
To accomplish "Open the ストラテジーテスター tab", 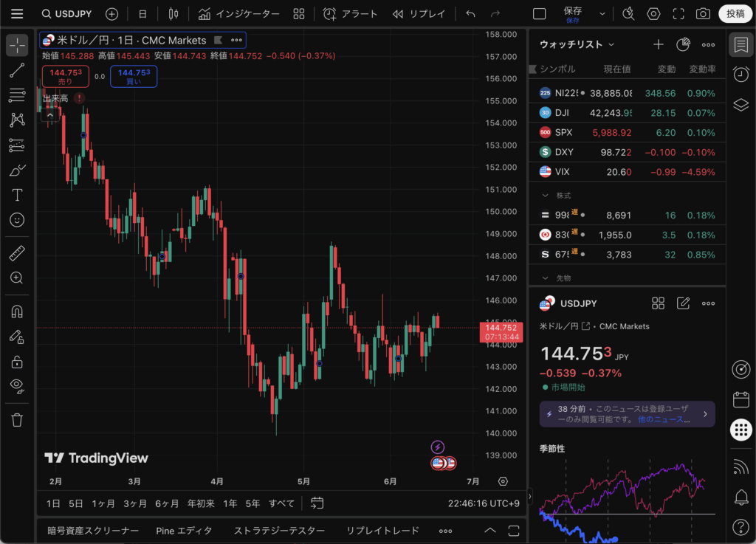I will point(279,531).
